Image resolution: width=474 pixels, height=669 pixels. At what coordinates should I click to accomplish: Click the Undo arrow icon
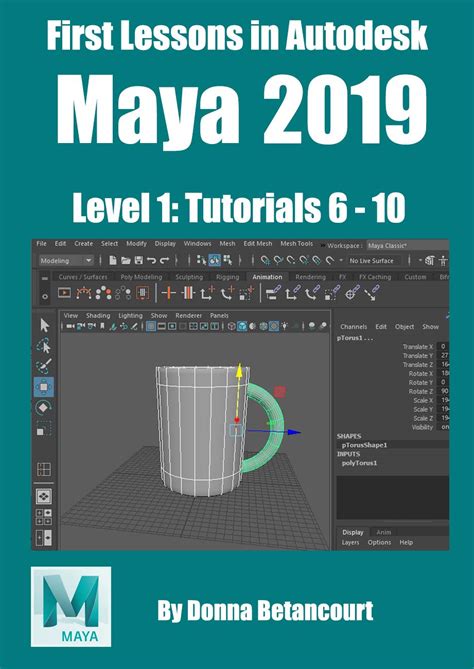coord(151,260)
